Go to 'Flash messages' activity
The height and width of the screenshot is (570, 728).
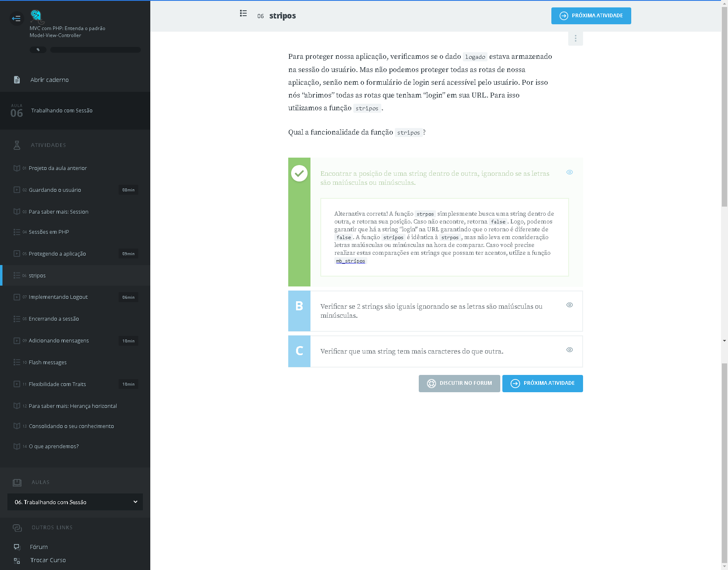(48, 363)
